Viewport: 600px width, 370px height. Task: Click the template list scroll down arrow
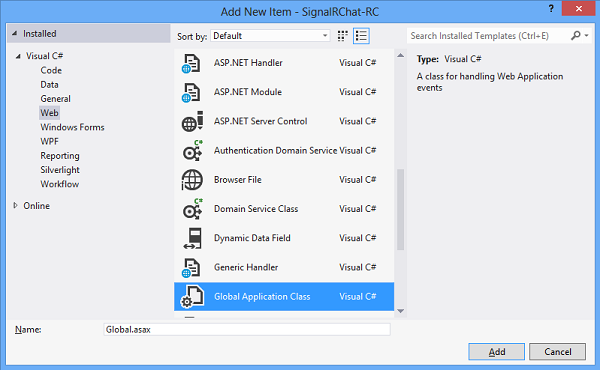coord(400,311)
